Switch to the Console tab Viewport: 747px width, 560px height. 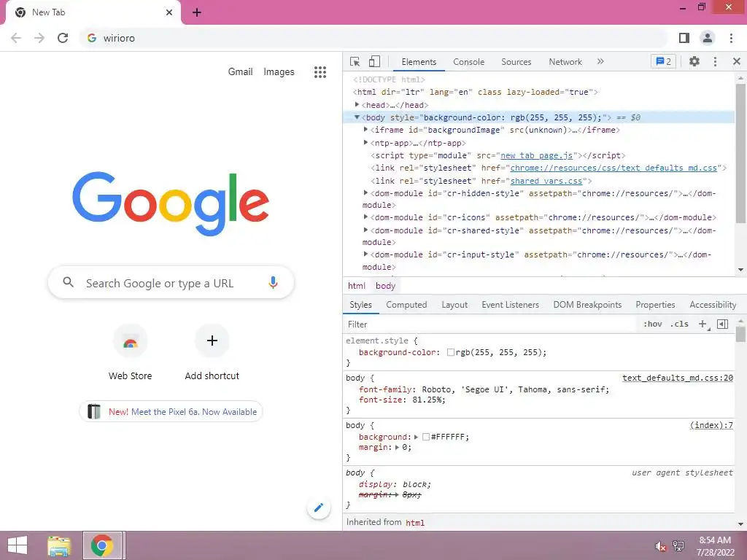pos(469,62)
